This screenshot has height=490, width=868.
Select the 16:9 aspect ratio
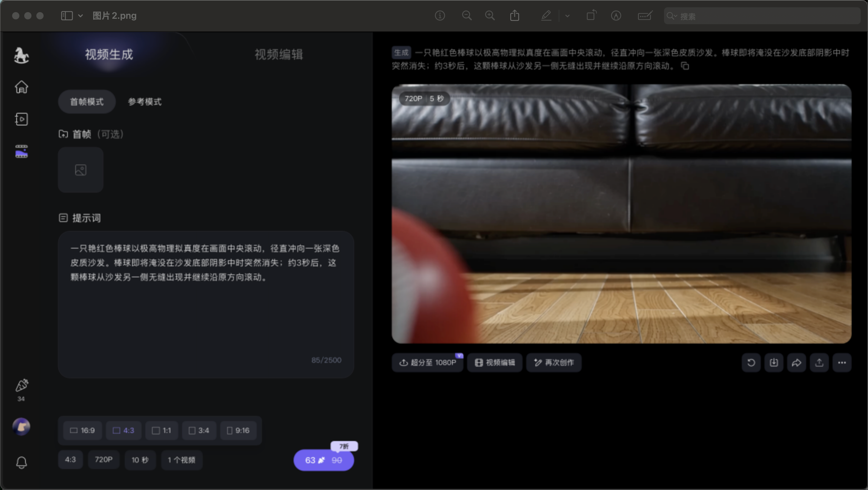coord(82,430)
